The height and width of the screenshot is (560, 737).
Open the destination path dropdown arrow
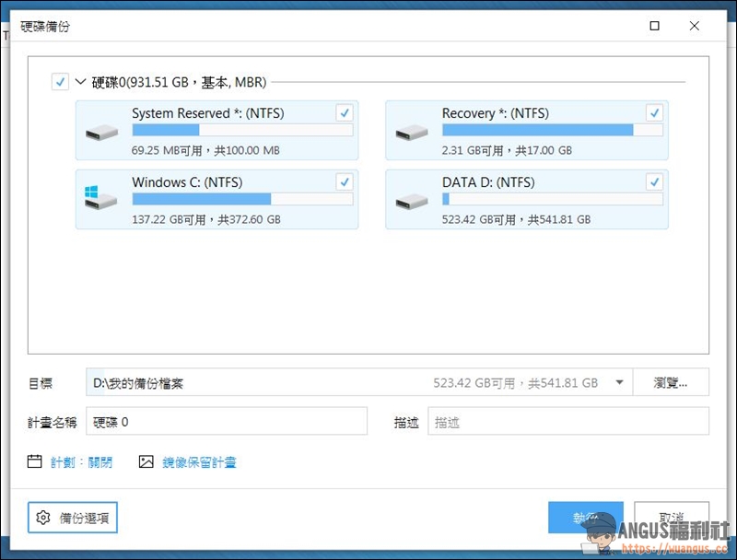tap(619, 383)
